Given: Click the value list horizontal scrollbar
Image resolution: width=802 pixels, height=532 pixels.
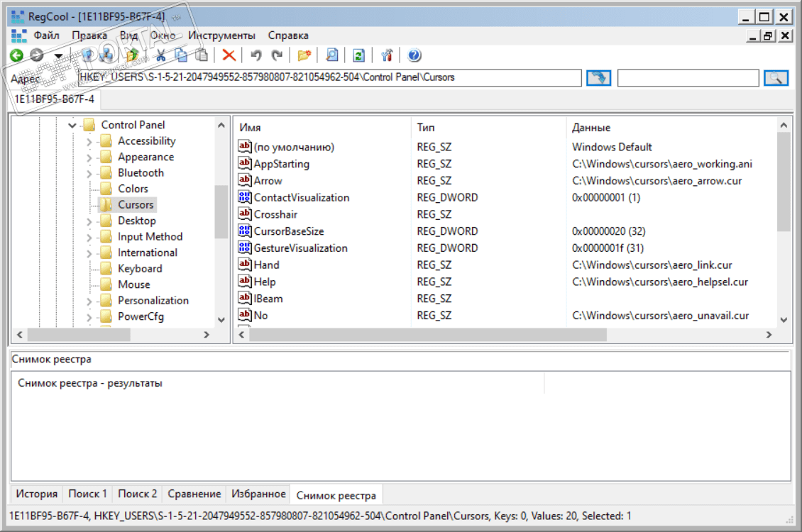Looking at the screenshot, I should pos(427,335).
